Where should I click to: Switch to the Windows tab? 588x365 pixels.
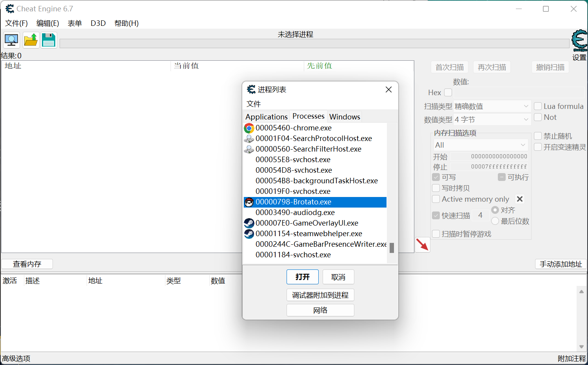pyautogui.click(x=345, y=117)
